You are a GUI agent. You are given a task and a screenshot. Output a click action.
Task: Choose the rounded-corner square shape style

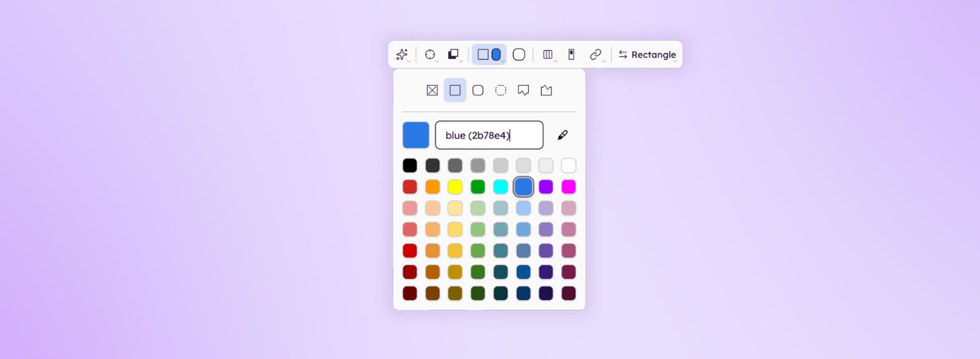478,90
